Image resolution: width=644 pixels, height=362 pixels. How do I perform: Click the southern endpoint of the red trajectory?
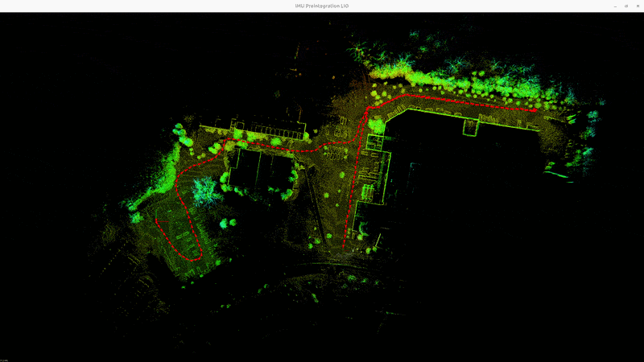point(345,249)
